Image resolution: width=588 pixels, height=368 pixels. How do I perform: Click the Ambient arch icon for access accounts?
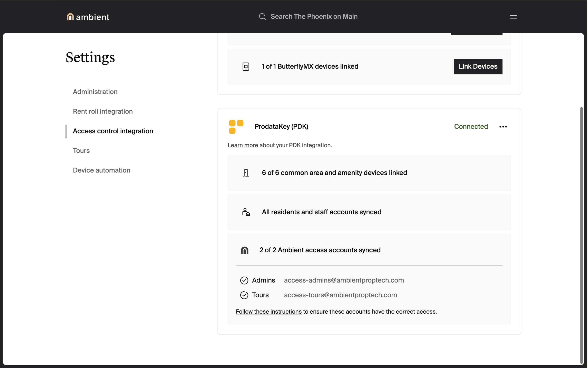(x=244, y=250)
